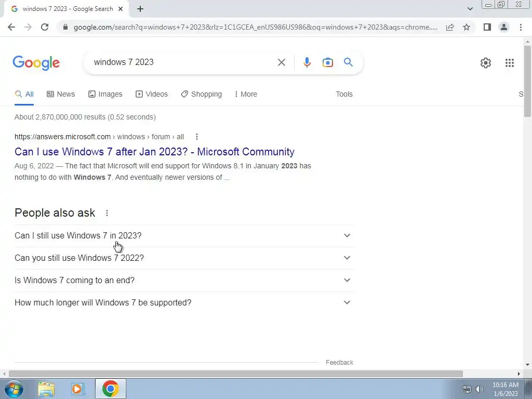Image resolution: width=532 pixels, height=399 pixels.
Task: Click the results count text 'About 2,870,000,000 results'
Action: (60, 117)
